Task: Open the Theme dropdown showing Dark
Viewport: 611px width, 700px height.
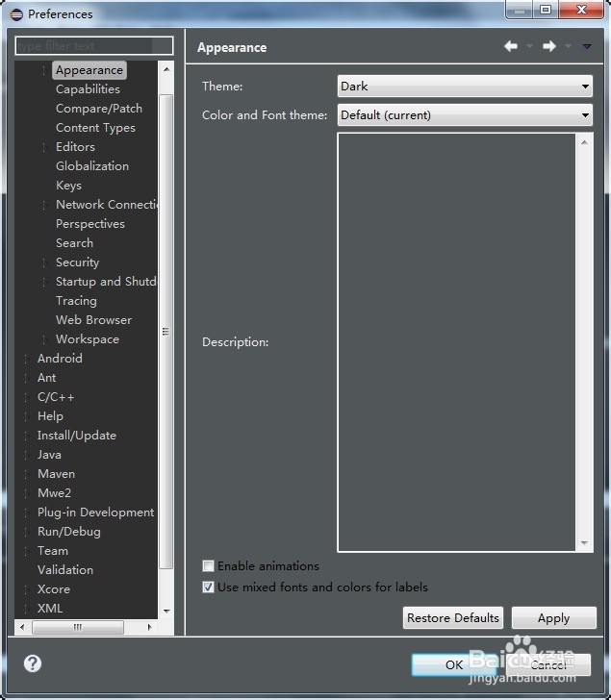Action: (x=465, y=87)
